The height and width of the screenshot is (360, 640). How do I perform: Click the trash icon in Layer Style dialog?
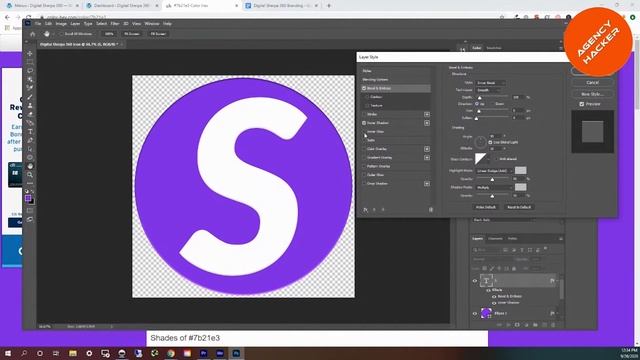[x=431, y=210]
